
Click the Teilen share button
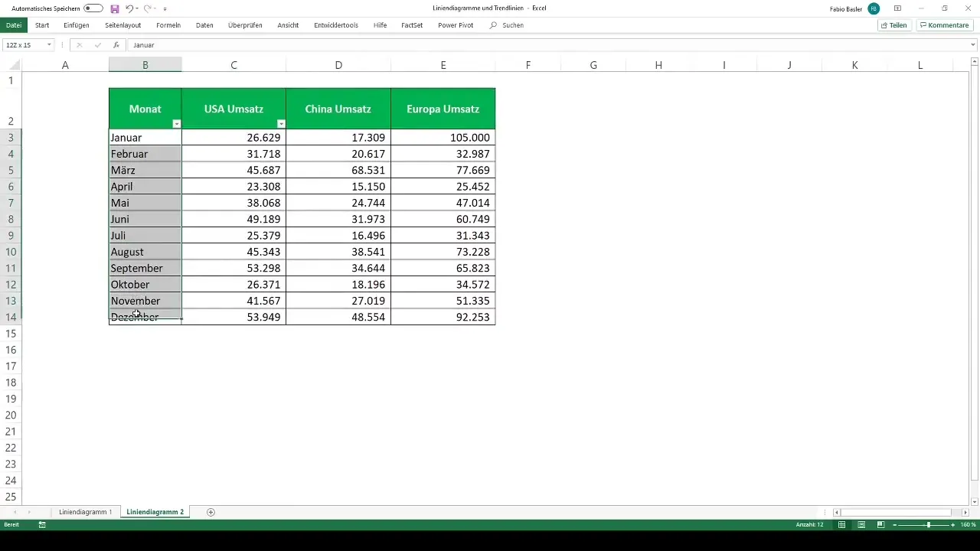pyautogui.click(x=893, y=25)
